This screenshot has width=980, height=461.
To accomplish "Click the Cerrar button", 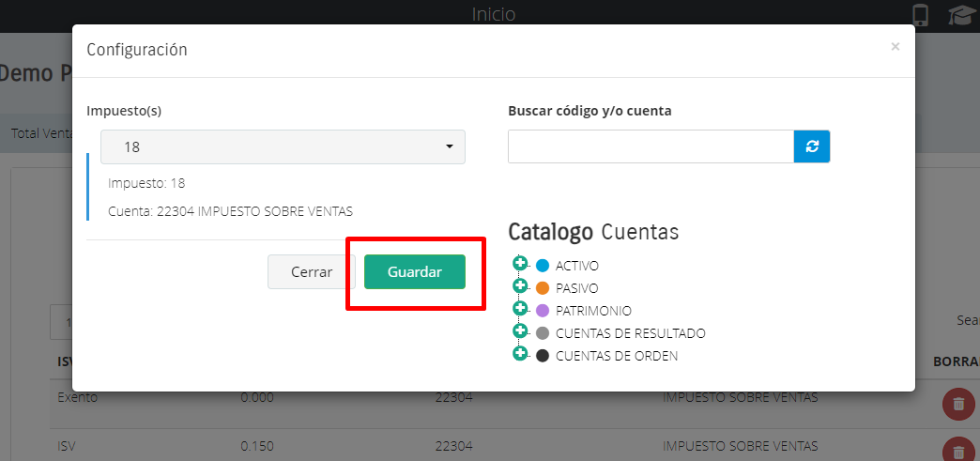I will 312,271.
